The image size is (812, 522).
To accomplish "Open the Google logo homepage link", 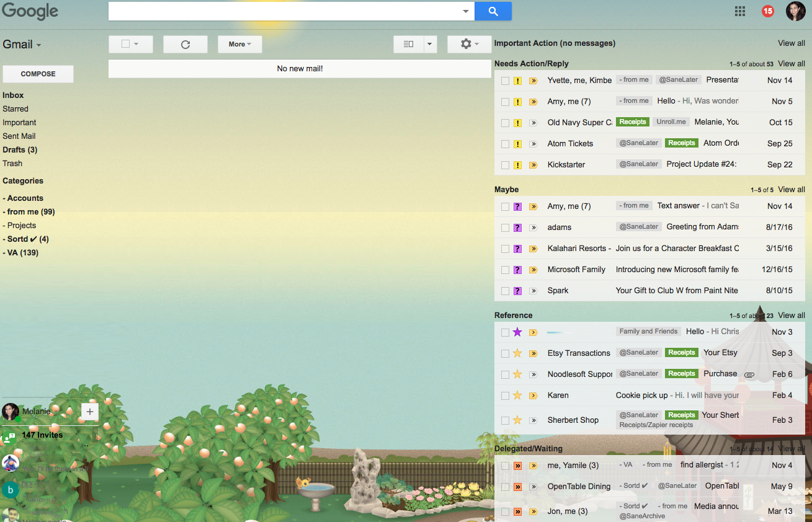I will pyautogui.click(x=30, y=11).
